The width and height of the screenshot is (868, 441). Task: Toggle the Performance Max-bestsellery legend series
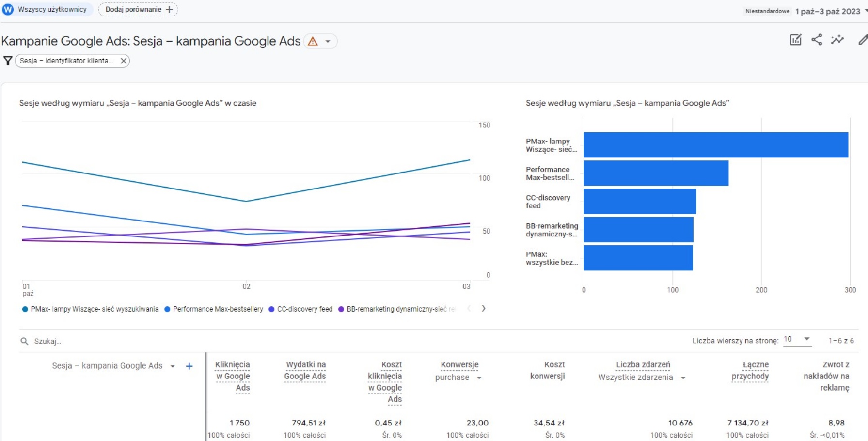click(x=218, y=309)
